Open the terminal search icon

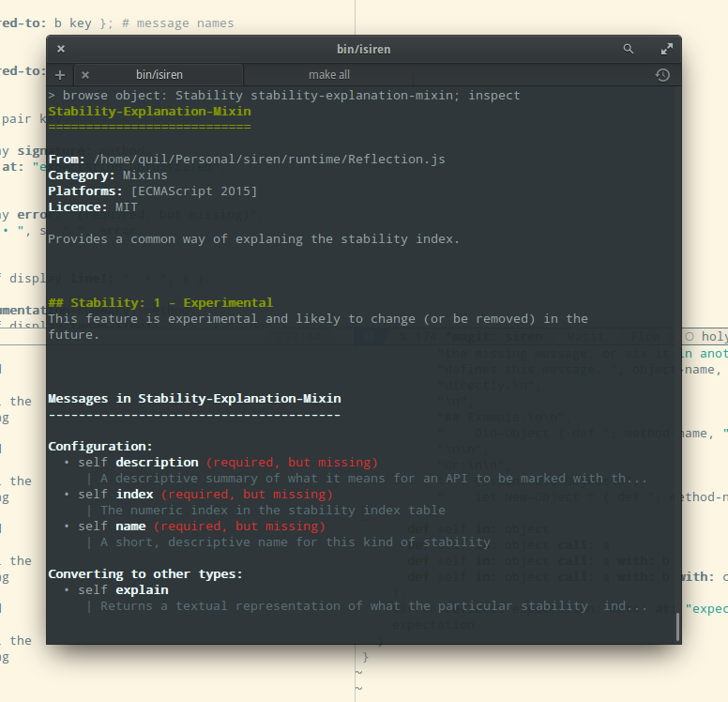(x=629, y=49)
